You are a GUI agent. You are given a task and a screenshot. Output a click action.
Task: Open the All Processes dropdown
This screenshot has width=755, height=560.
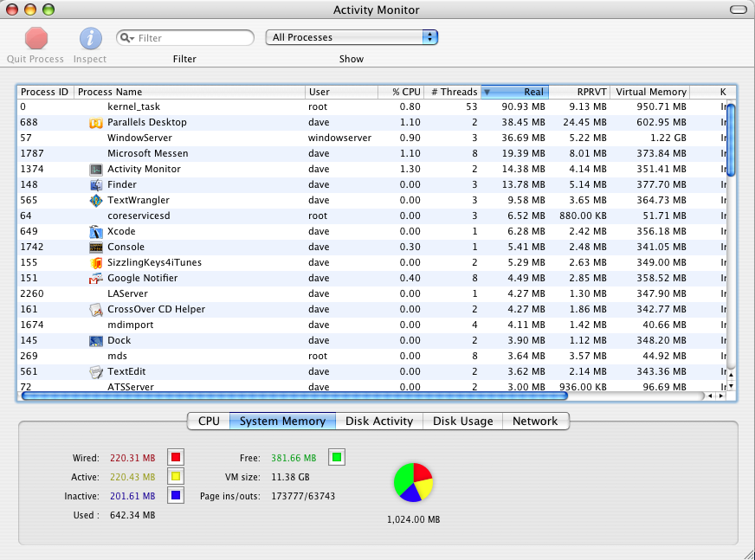[x=351, y=37]
